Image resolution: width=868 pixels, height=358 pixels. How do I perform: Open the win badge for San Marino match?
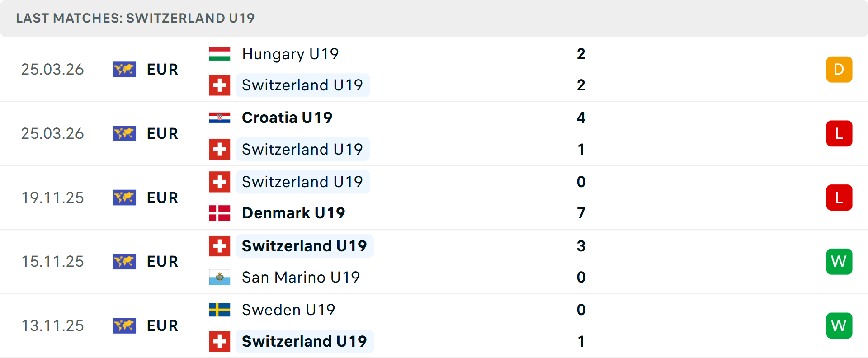839,262
